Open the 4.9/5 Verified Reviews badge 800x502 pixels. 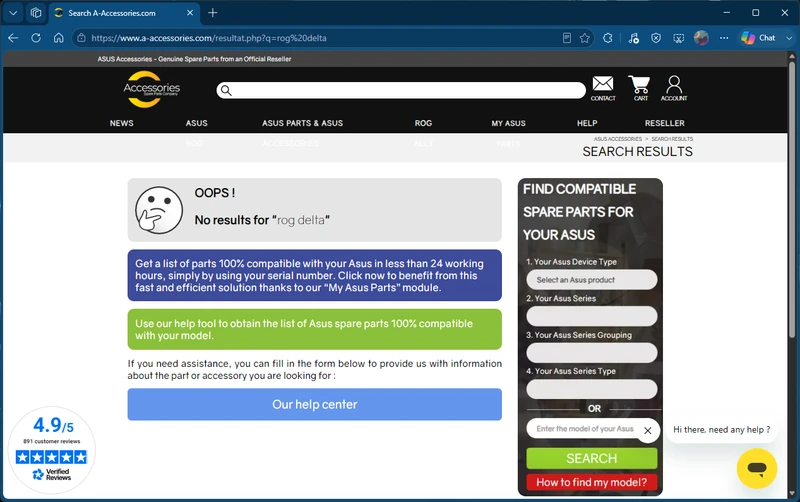pyautogui.click(x=52, y=450)
